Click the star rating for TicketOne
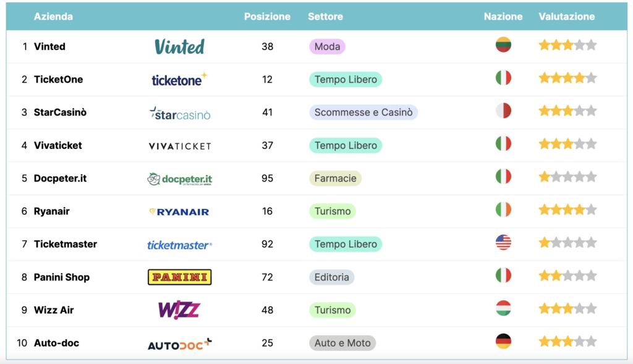This screenshot has height=364, width=633. coord(567,78)
